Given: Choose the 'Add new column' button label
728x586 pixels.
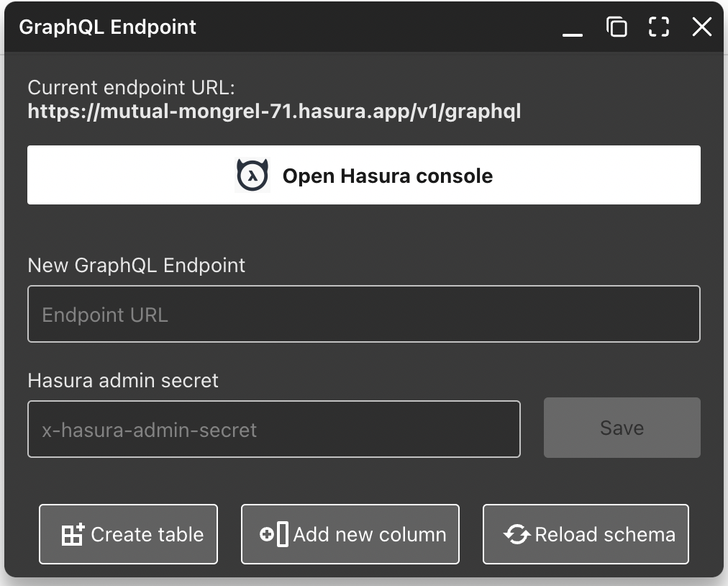Looking at the screenshot, I should [370, 534].
